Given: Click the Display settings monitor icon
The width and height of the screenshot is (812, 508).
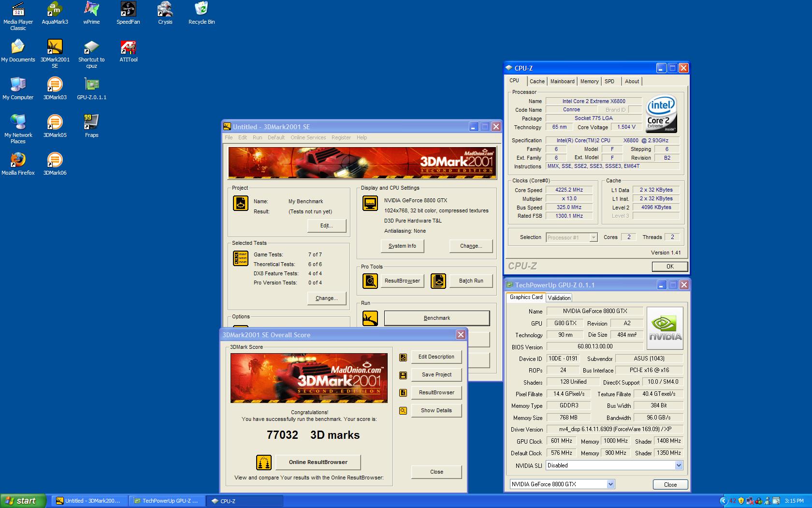Looking at the screenshot, I should pos(370,203).
